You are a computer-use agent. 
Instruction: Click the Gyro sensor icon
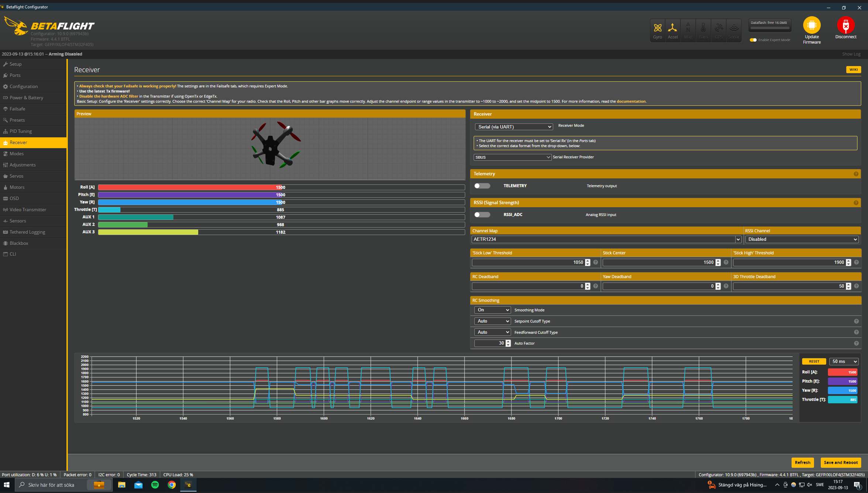(657, 28)
